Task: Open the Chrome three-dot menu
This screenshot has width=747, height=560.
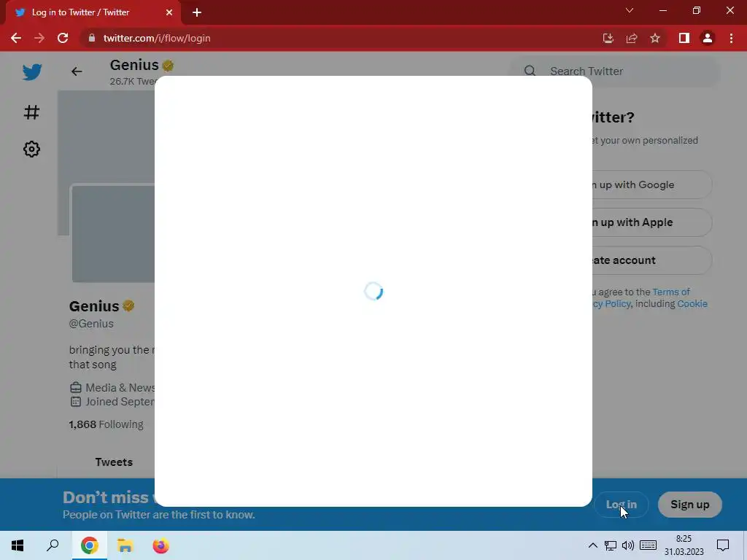Action: (731, 38)
